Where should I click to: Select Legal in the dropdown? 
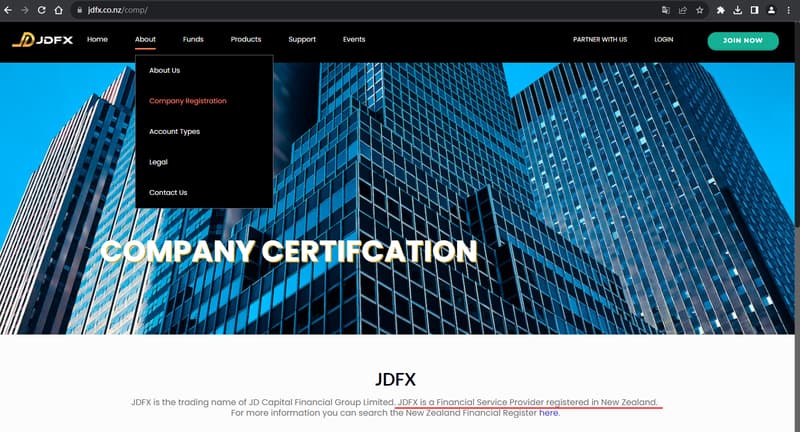point(158,162)
